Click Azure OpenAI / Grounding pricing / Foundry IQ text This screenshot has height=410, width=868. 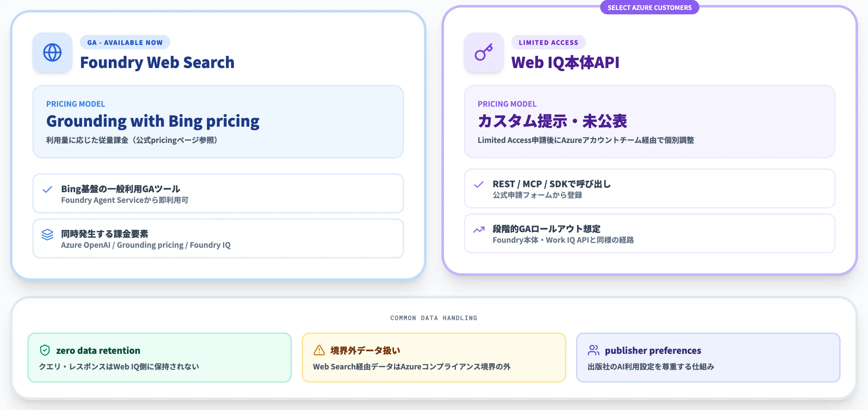[146, 245]
